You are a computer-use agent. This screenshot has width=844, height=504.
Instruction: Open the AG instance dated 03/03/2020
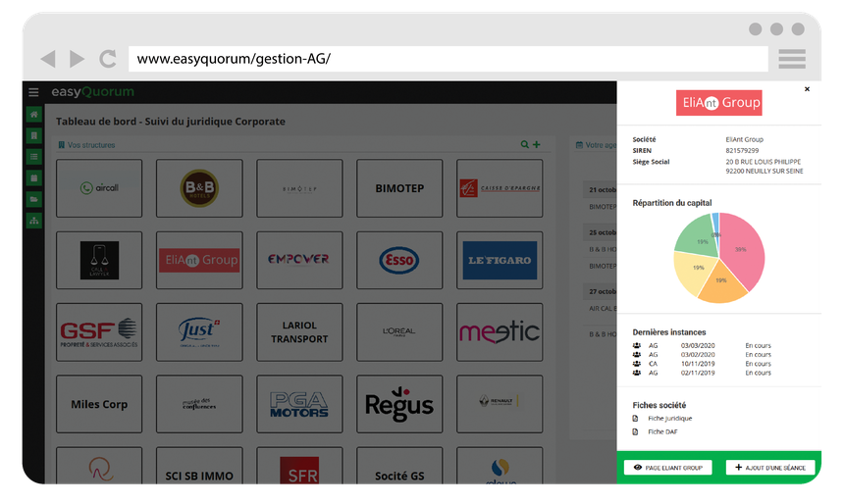point(702,346)
